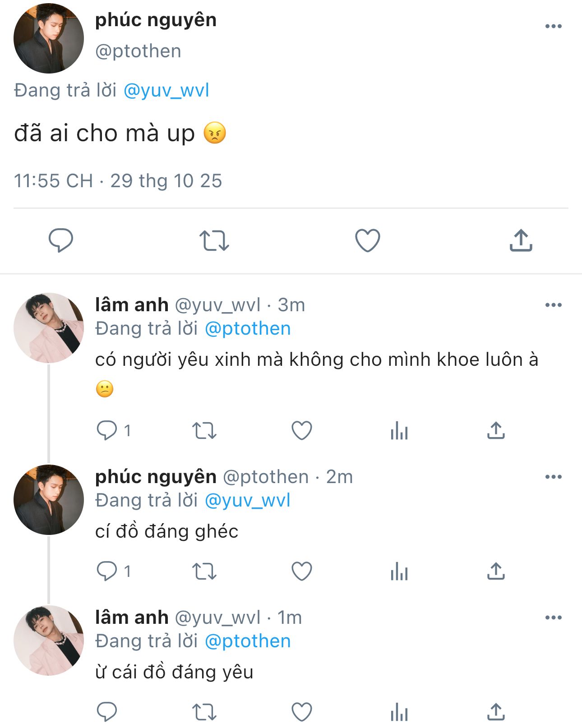582x728 pixels.
Task: Reply to the main tweet
Action: [x=61, y=240]
